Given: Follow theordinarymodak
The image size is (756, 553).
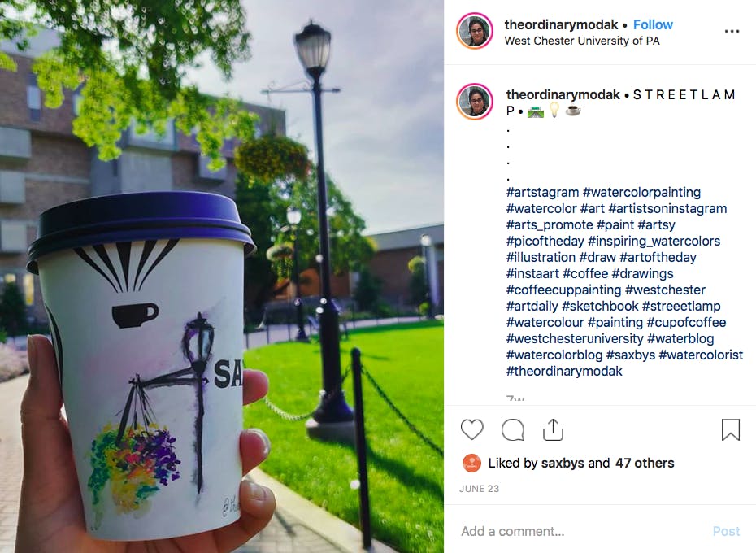Looking at the screenshot, I should [x=653, y=24].
